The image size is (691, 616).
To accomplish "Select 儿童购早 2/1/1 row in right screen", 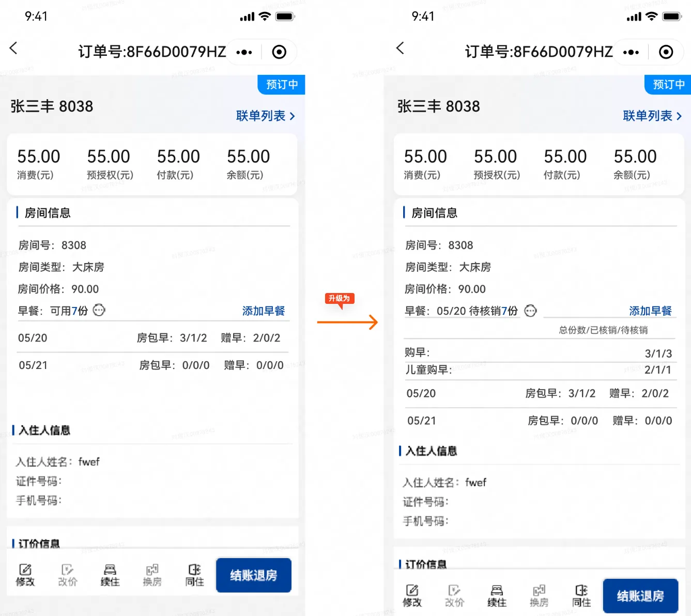I will (540, 370).
